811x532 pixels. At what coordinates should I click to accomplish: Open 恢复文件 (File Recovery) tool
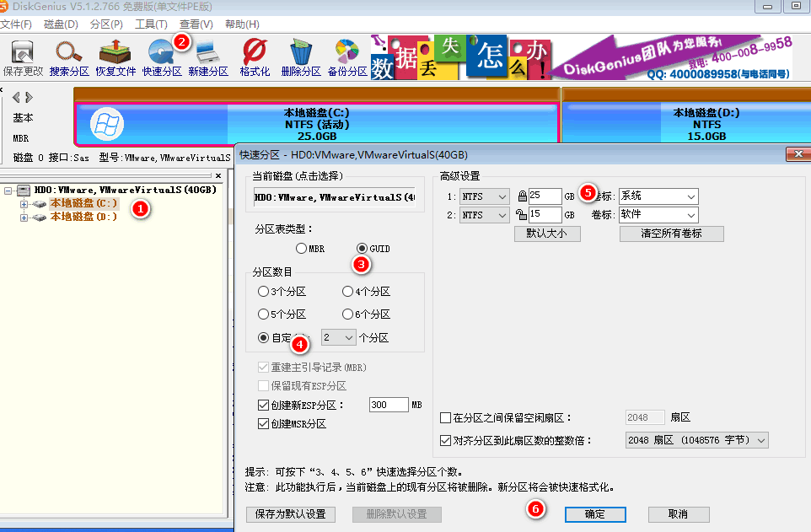click(x=115, y=52)
